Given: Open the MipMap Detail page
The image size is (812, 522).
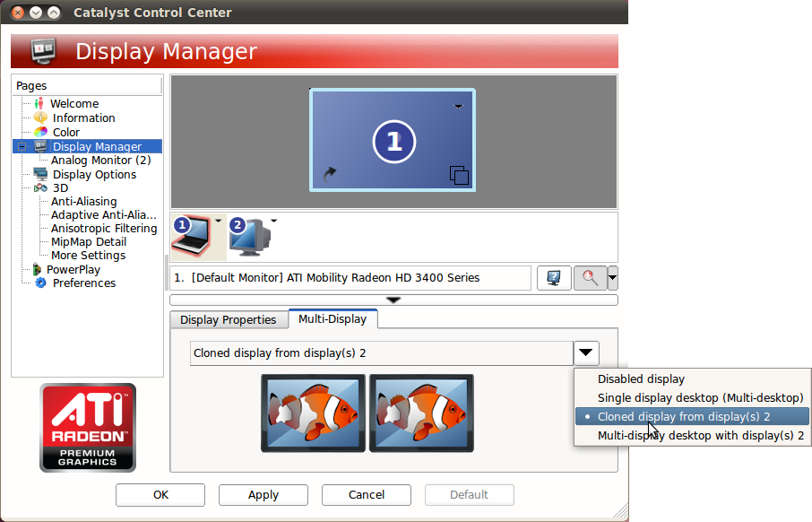Looking at the screenshot, I should (89, 241).
